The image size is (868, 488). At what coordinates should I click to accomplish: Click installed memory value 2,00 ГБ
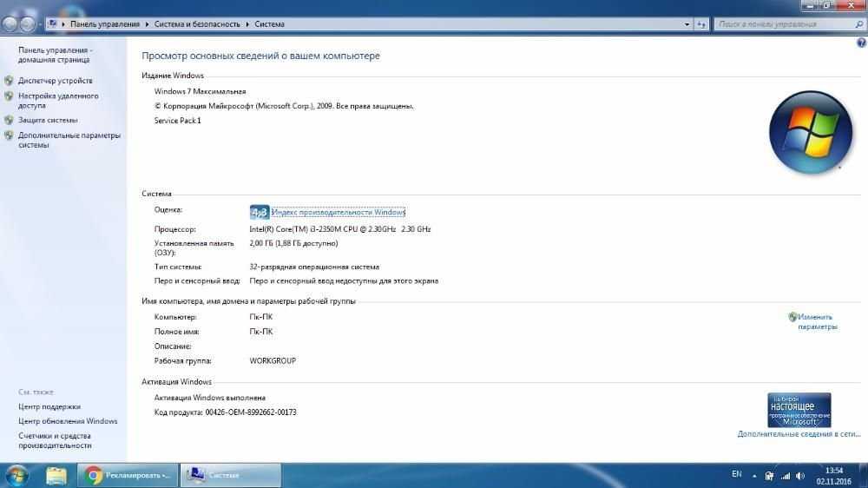(x=293, y=244)
